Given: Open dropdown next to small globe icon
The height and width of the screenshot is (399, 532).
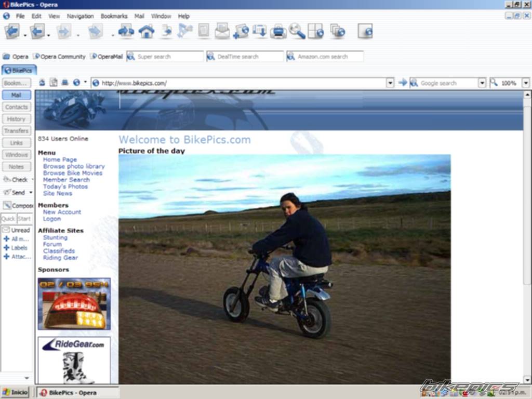Looking at the screenshot, I should pos(85,82).
